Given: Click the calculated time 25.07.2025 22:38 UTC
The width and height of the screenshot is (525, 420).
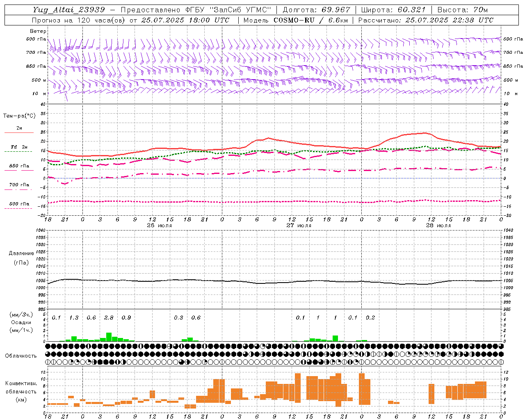Looking at the screenshot, I should point(450,20).
